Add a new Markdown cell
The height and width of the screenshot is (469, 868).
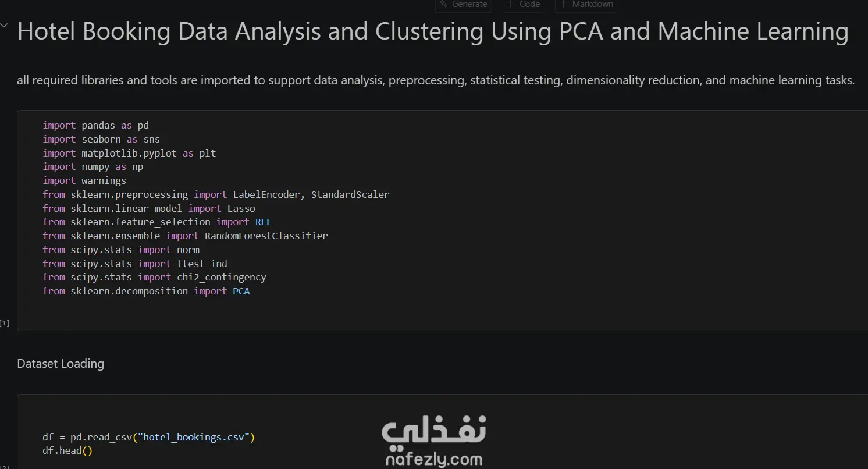coord(586,5)
